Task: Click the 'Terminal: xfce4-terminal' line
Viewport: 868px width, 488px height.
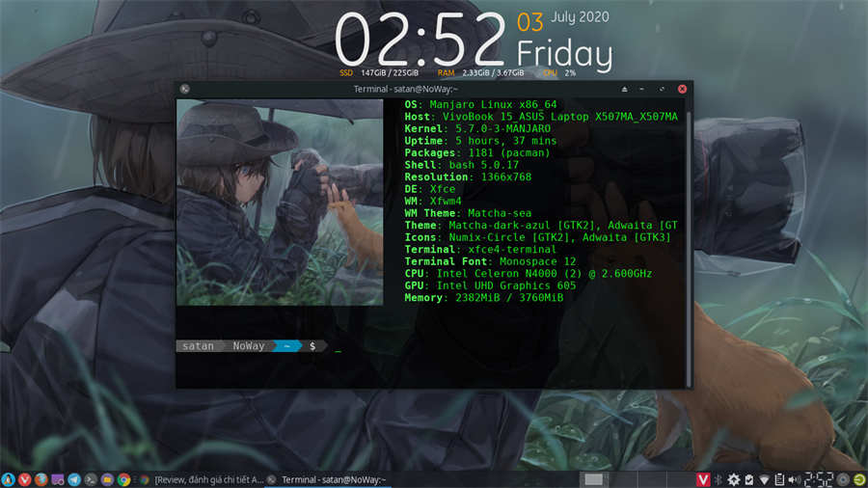Action: click(480, 250)
